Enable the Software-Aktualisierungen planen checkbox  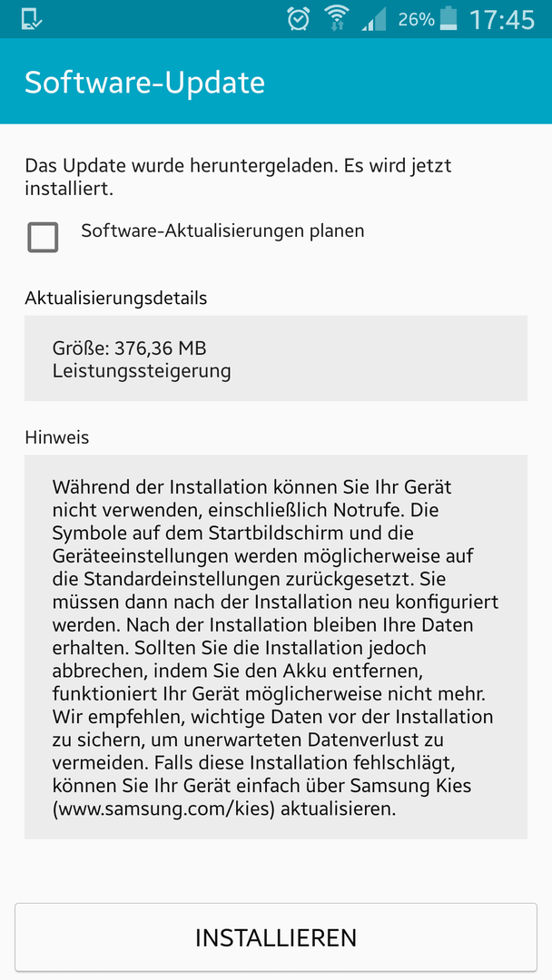(44, 238)
